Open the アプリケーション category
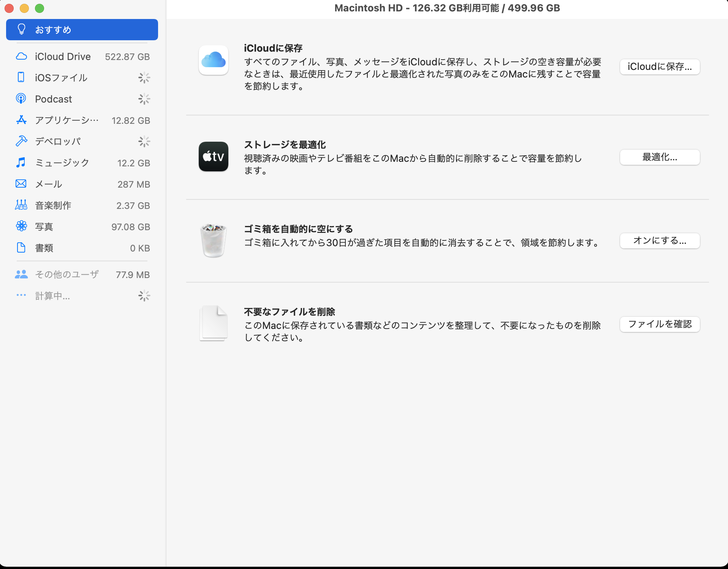The image size is (728, 569). click(82, 120)
